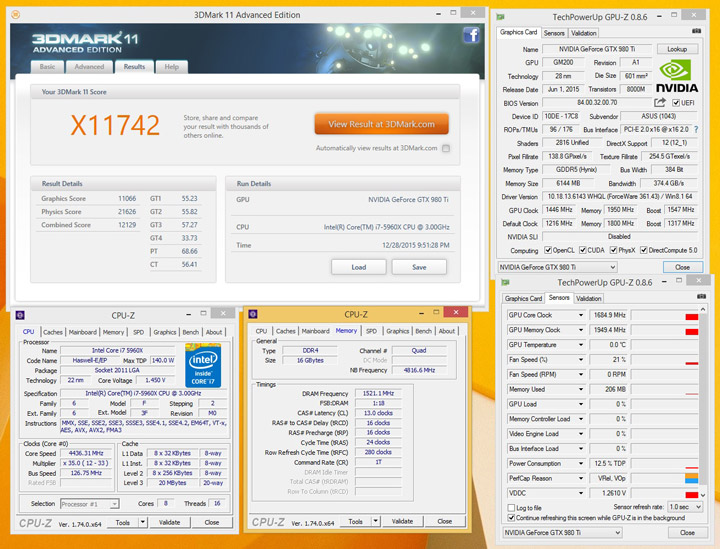Image resolution: width=720 pixels, height=549 pixels.
Task: Expand the GPU Core Clock sensor dropdown
Action: (581, 315)
